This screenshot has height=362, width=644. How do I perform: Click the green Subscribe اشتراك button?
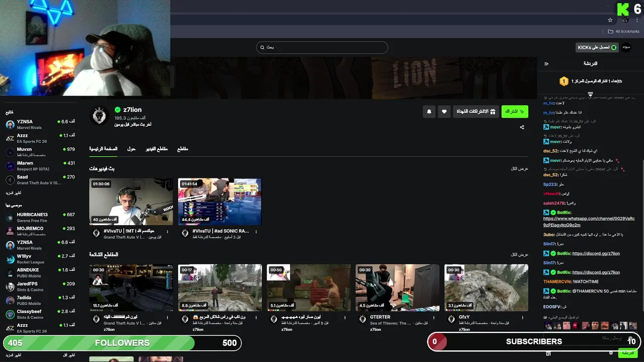tap(515, 111)
